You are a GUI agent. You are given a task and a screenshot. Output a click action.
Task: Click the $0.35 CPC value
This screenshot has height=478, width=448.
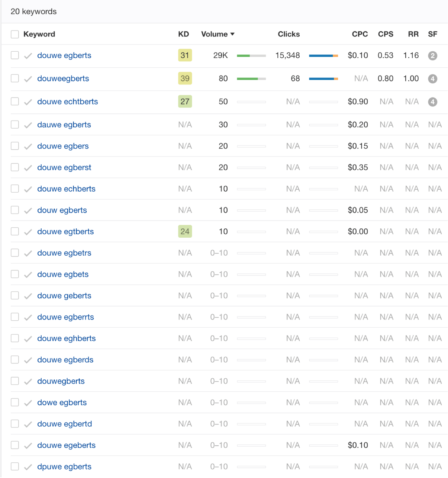coord(358,167)
